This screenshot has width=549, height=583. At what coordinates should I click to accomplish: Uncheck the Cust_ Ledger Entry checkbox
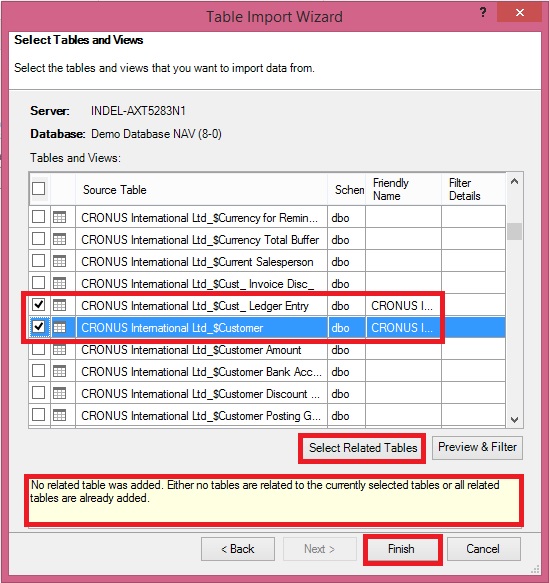pos(39,305)
